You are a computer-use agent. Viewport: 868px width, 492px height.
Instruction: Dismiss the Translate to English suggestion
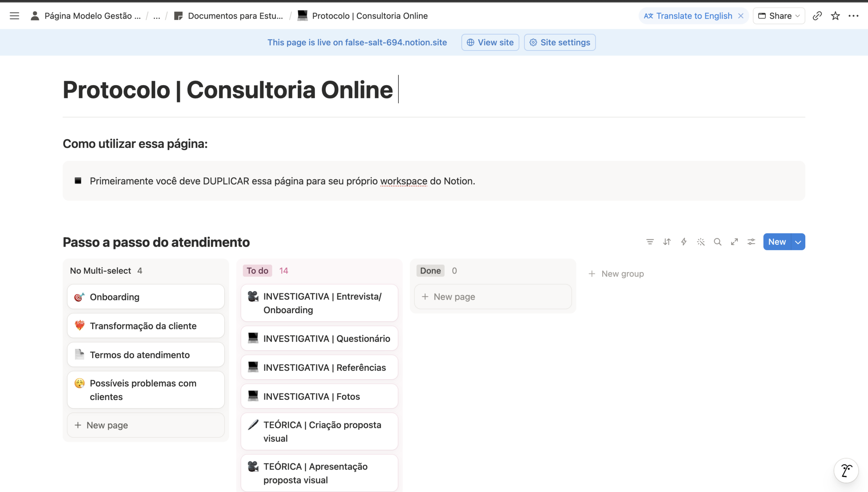click(741, 16)
